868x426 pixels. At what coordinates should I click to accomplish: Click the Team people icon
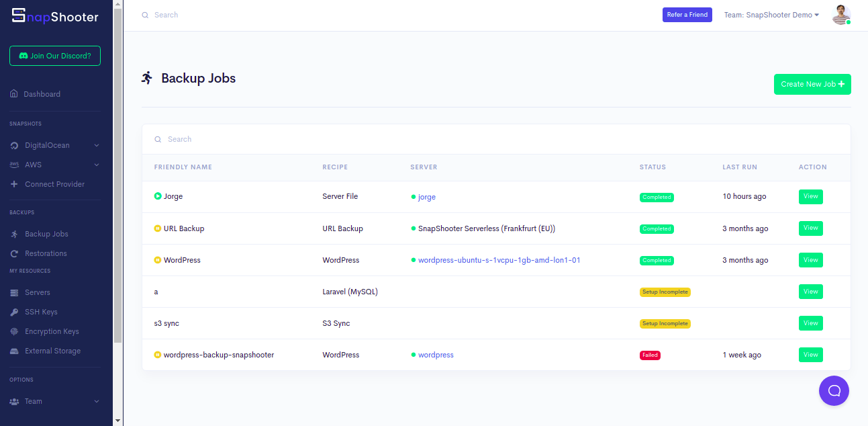pos(14,401)
